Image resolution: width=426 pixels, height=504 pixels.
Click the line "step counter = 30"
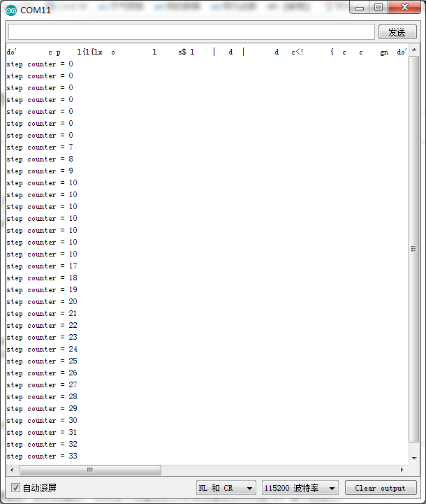[x=42, y=421]
